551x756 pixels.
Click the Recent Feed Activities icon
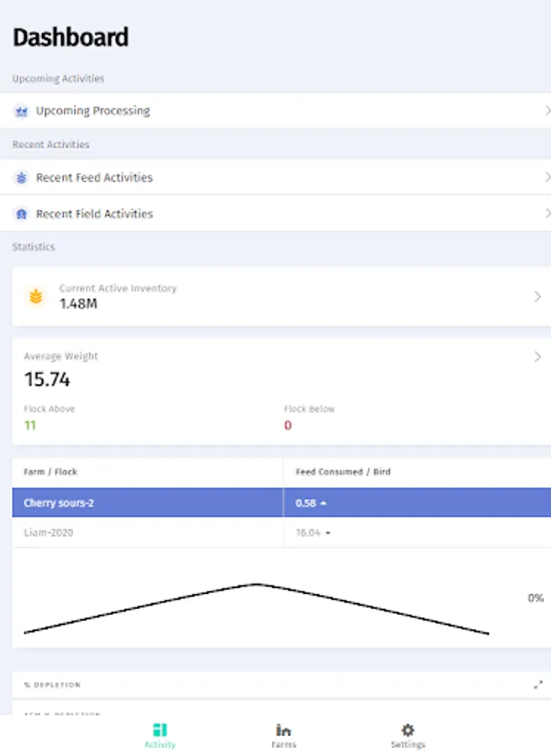22,177
